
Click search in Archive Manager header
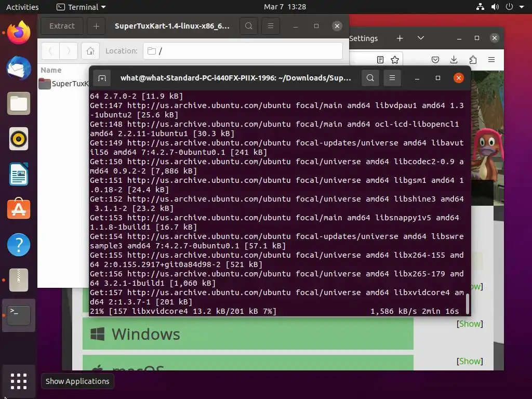249,26
